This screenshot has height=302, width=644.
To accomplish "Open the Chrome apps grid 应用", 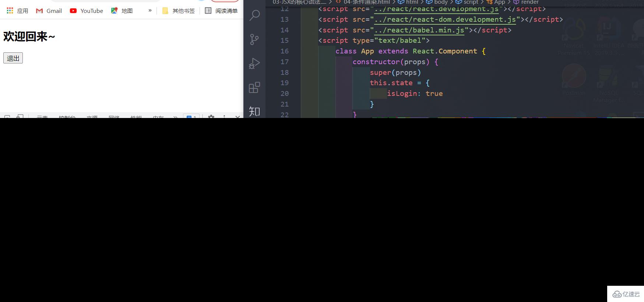I will click(17, 11).
